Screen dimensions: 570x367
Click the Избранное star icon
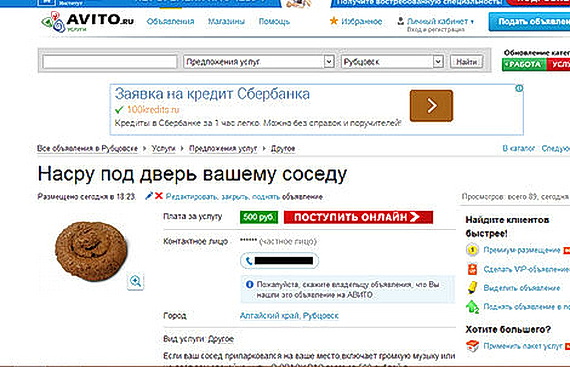tap(334, 21)
